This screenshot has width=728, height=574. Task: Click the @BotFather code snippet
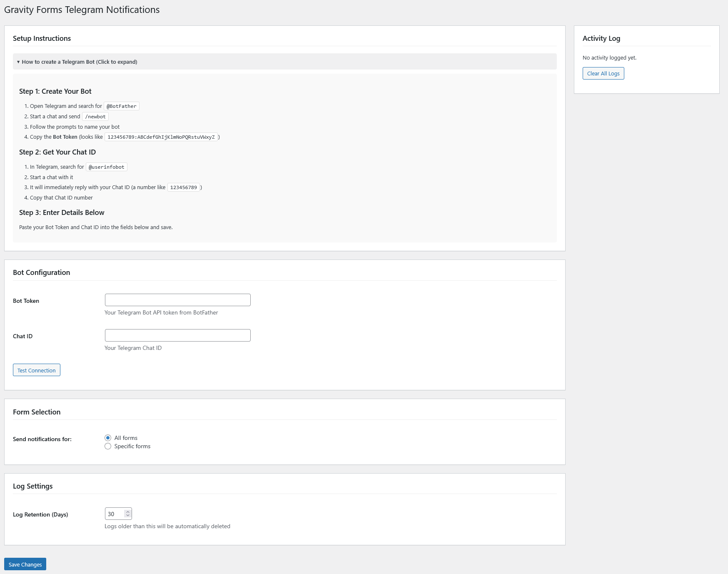(x=121, y=106)
